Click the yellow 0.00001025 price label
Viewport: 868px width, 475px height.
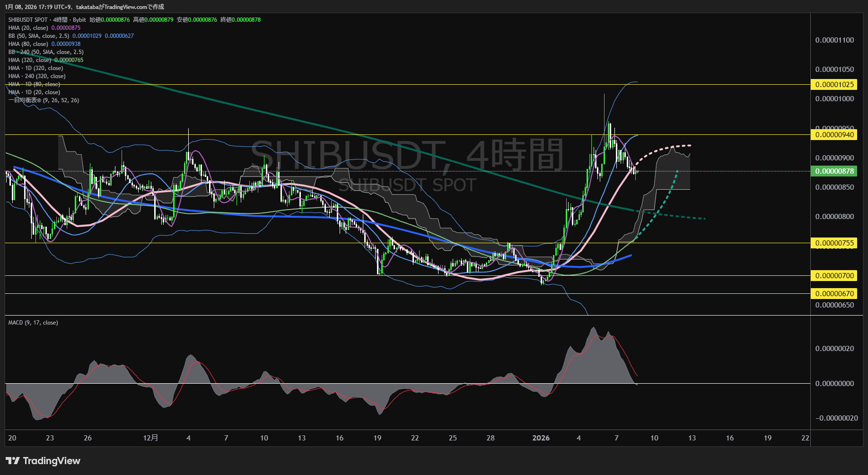coord(834,85)
